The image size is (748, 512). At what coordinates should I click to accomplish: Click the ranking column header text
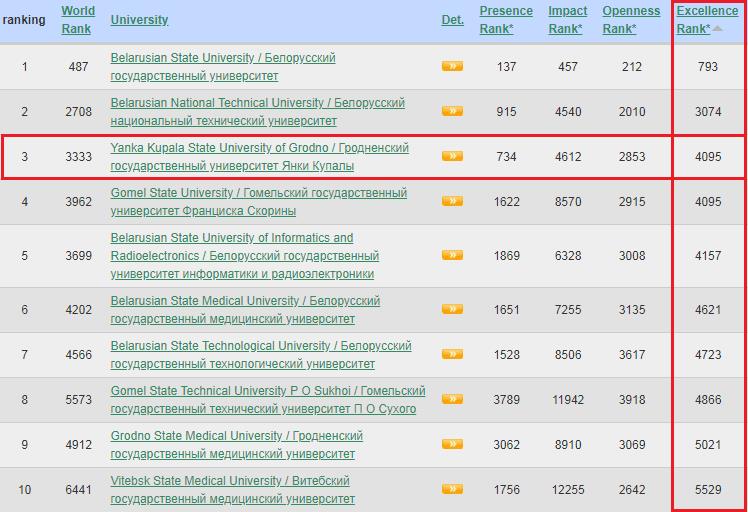click(x=24, y=20)
